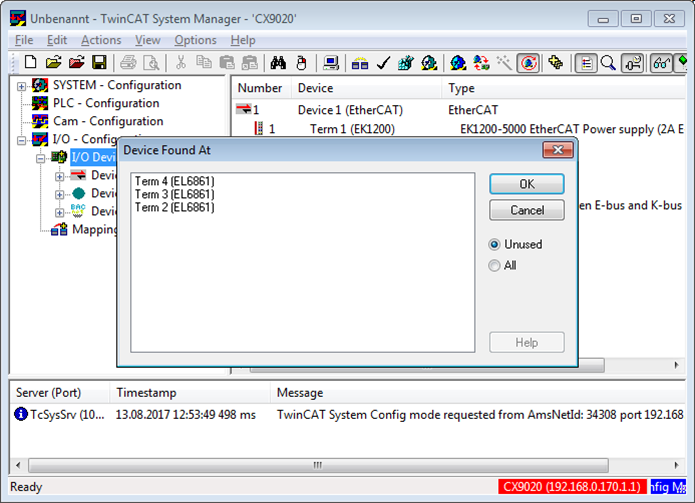The image size is (695, 503).
Task: Click the Scan Sub Devices wand icon
Action: (x=504, y=62)
